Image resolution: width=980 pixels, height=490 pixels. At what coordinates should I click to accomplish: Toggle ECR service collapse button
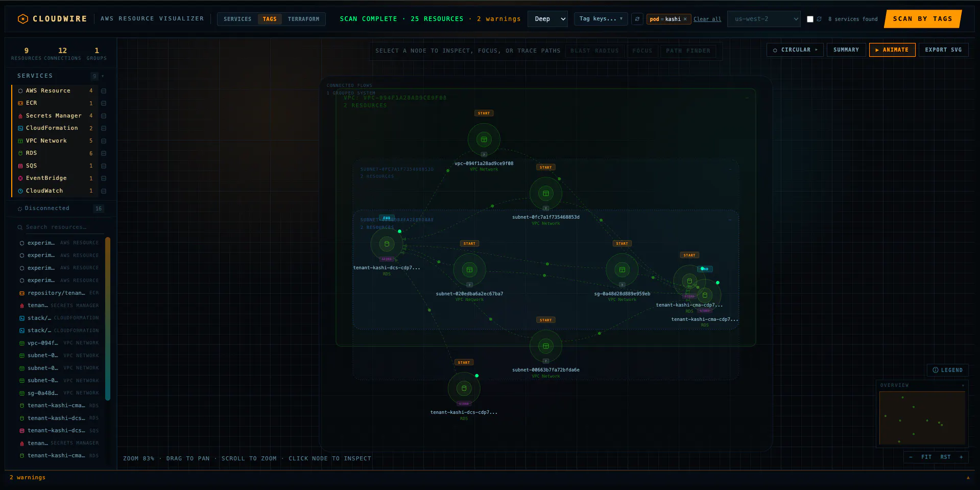tap(104, 103)
